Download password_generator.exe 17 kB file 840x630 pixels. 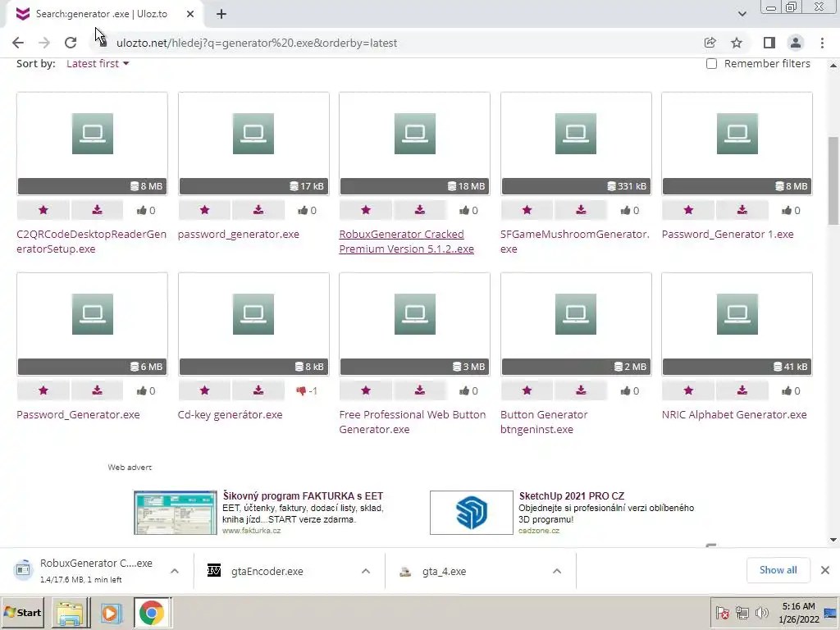tap(258, 210)
